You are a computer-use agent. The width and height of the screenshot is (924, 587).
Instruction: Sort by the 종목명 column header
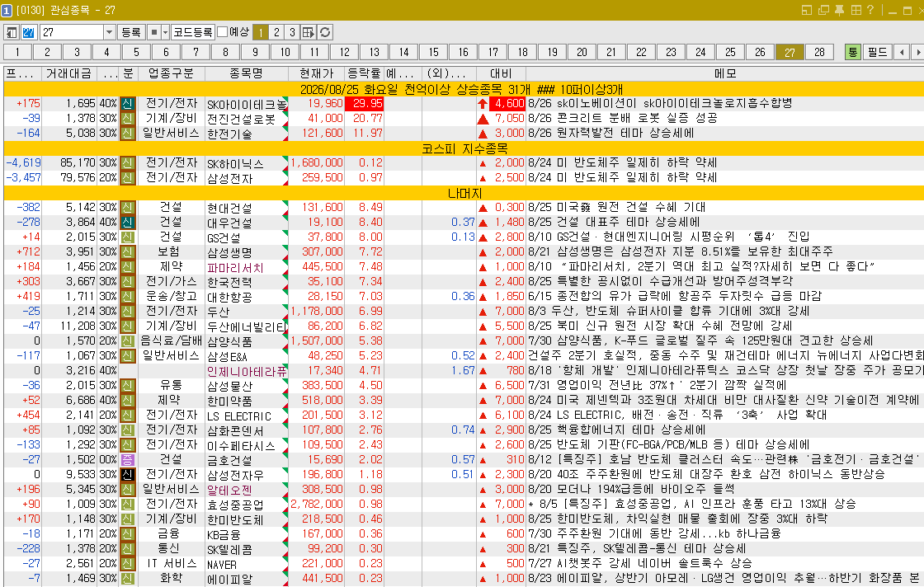coord(247,73)
